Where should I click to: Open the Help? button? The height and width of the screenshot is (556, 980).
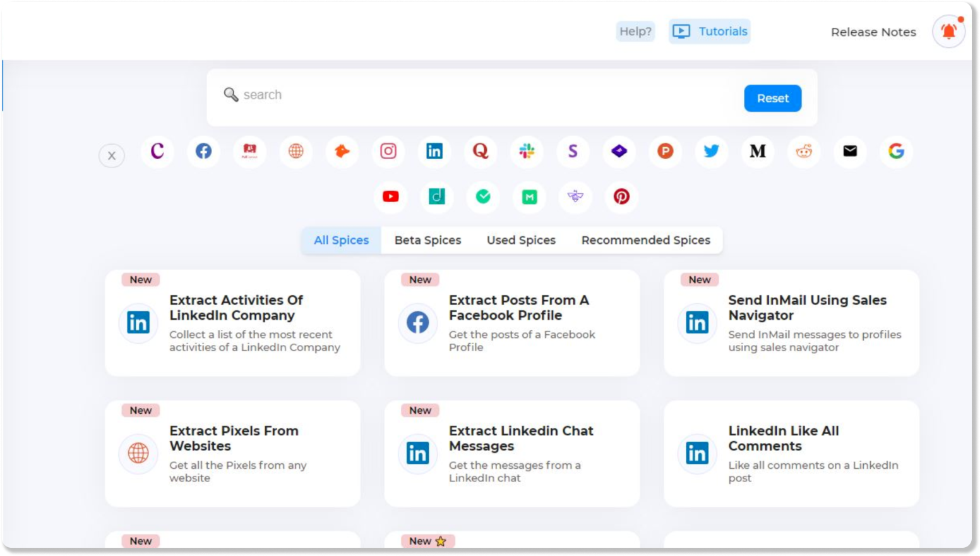[635, 31]
